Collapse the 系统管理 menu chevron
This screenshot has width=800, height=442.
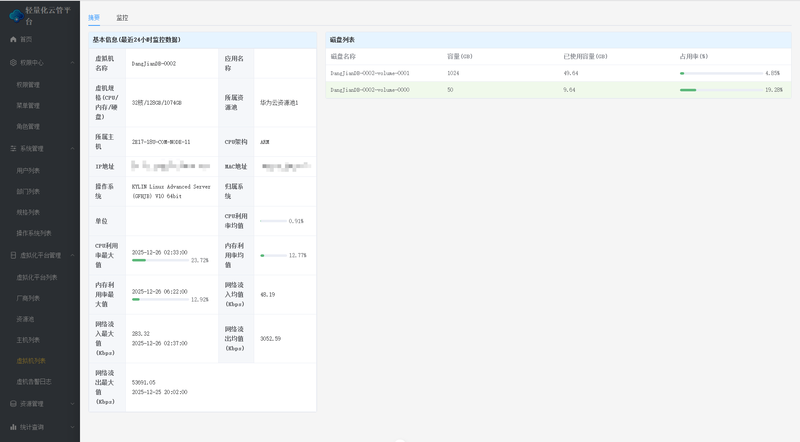pos(72,149)
